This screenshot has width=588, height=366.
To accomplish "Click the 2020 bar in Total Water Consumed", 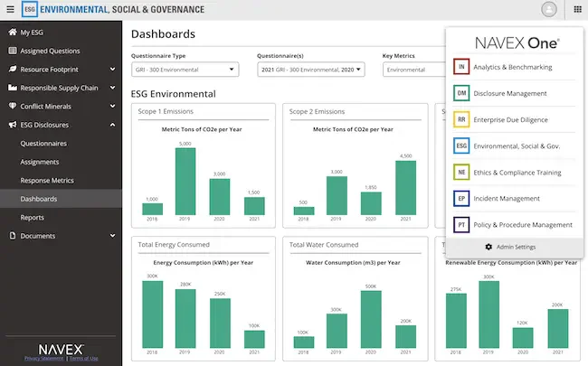I will (x=371, y=320).
